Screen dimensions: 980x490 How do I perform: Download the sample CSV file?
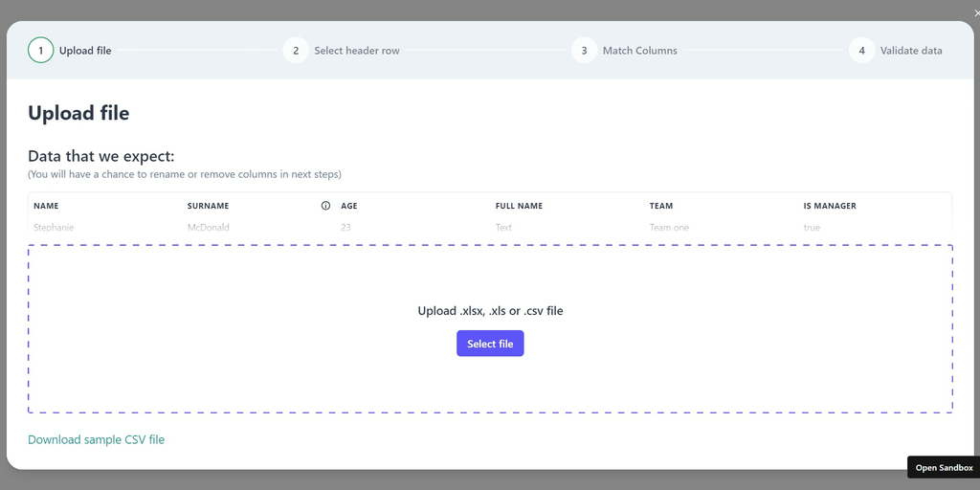point(96,440)
